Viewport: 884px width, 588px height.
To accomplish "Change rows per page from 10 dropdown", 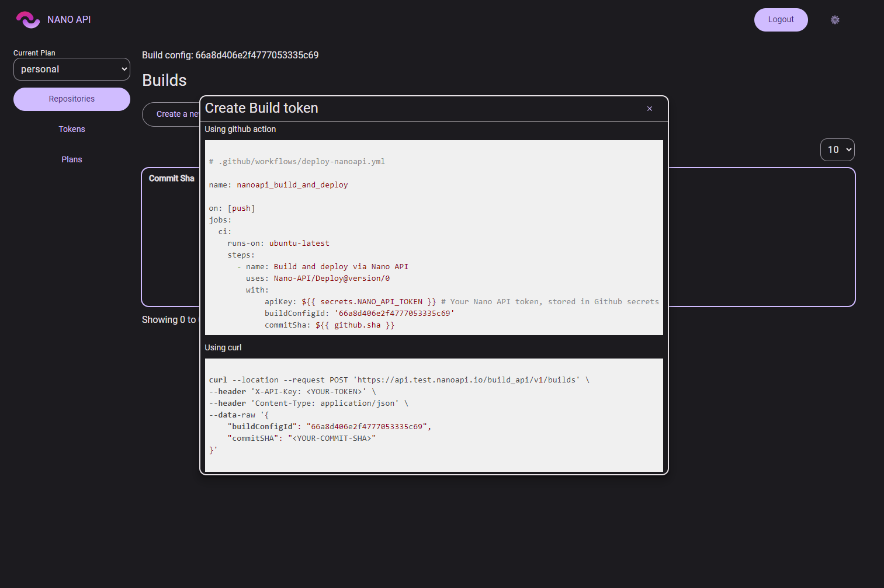I will [837, 150].
